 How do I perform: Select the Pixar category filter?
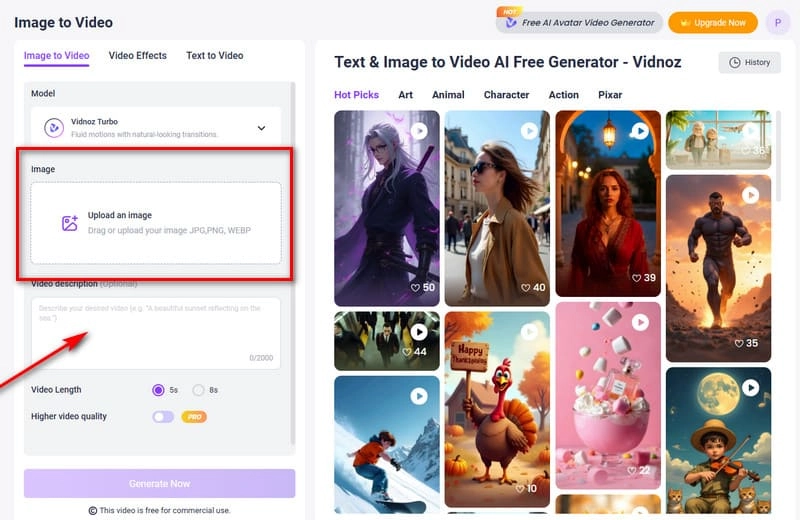click(609, 95)
